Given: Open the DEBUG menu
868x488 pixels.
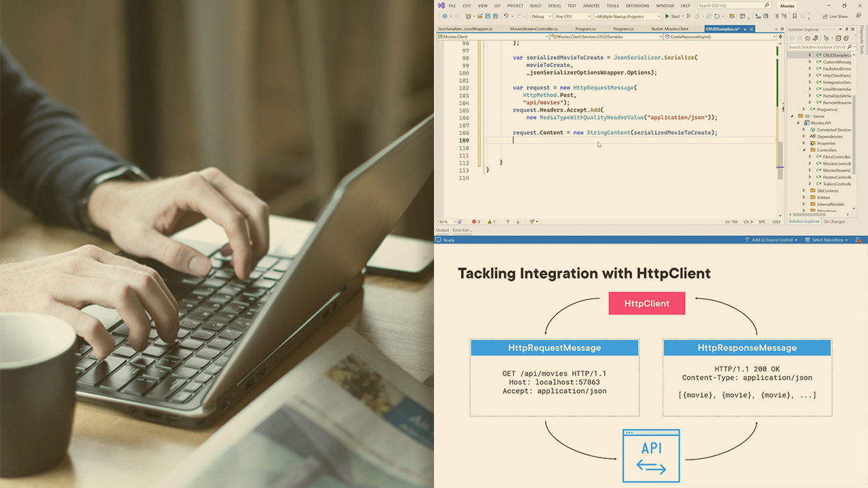Looking at the screenshot, I should 555,5.
